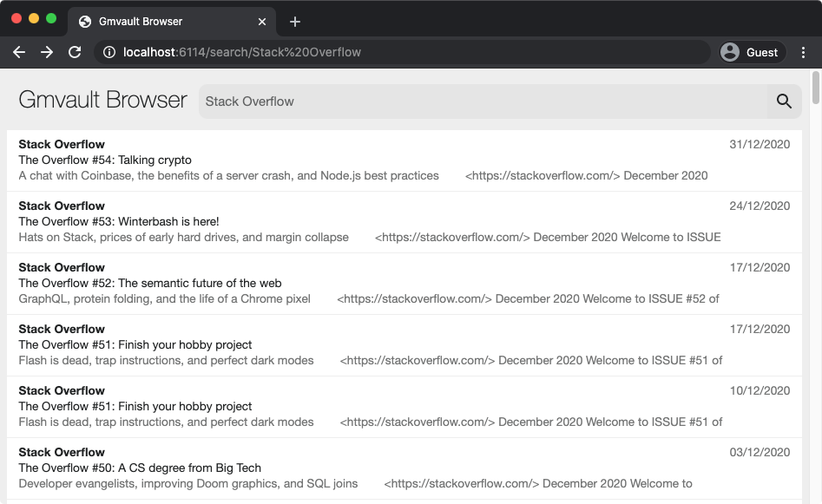Click preview text 'Hats on Stack, prices'
Screen dimensions: 822x504
183,238
